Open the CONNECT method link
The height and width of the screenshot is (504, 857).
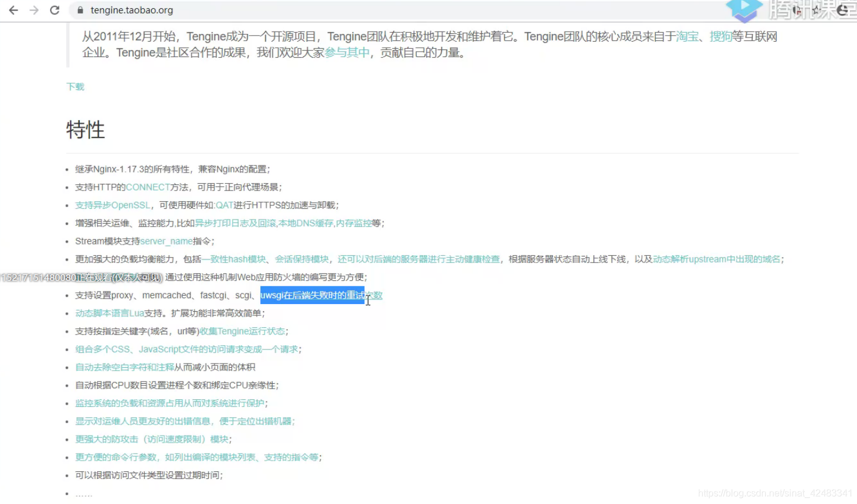pos(148,187)
